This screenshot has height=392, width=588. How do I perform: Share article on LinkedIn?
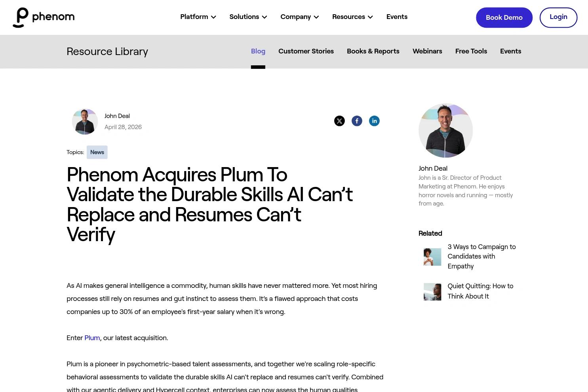(x=374, y=121)
